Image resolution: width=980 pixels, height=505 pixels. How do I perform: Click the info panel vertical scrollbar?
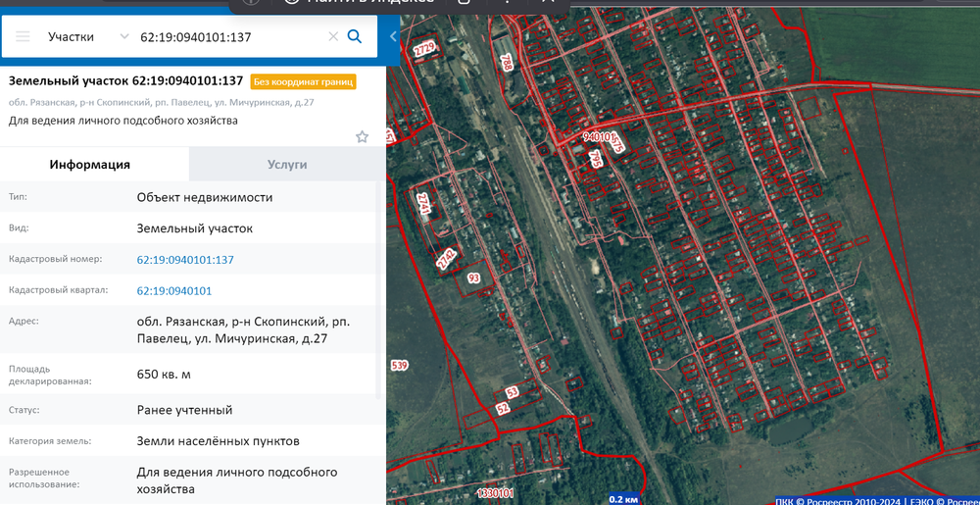(x=381, y=294)
